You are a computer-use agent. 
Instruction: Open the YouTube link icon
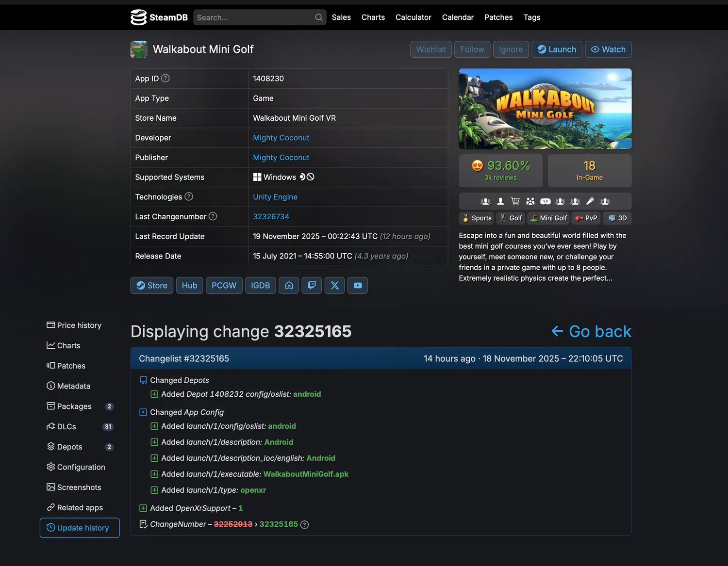358,286
